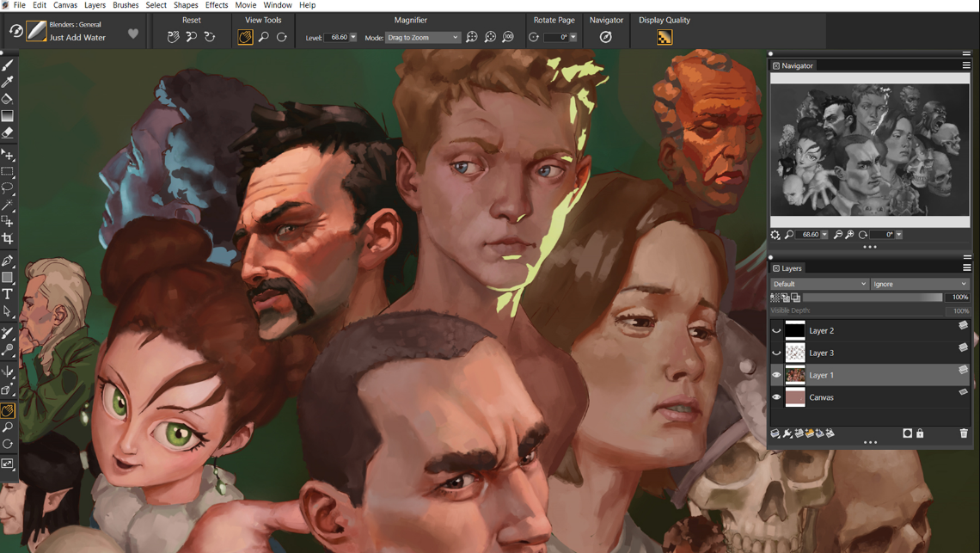
Task: Toggle favorite heart for Just Add Water
Action: click(133, 34)
